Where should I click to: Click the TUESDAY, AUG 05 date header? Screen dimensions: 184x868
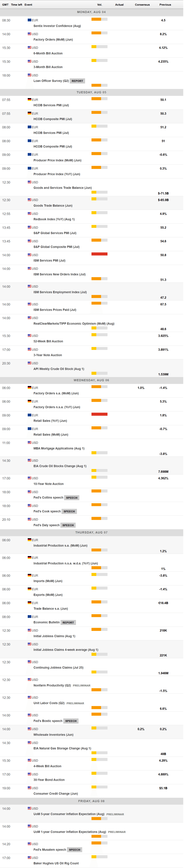[x=91, y=92]
